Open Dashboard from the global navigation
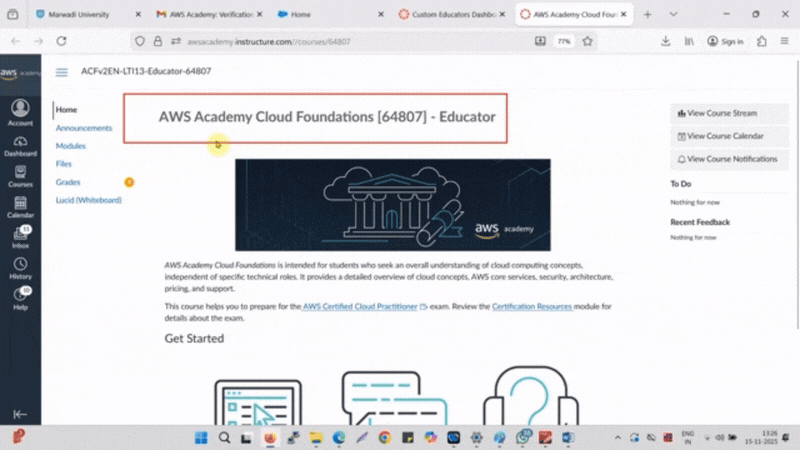This screenshot has width=800, height=450. click(20, 146)
